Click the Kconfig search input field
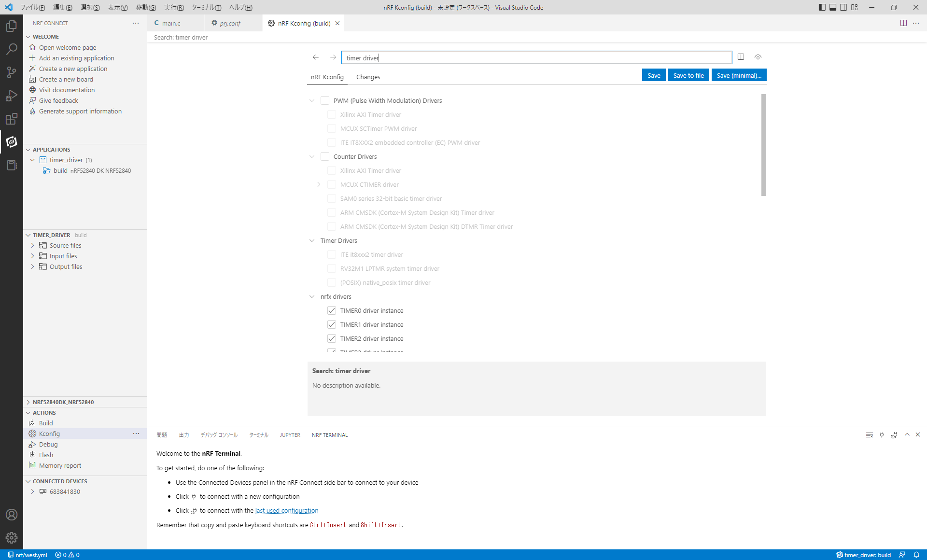The height and width of the screenshot is (560, 927). tap(536, 58)
